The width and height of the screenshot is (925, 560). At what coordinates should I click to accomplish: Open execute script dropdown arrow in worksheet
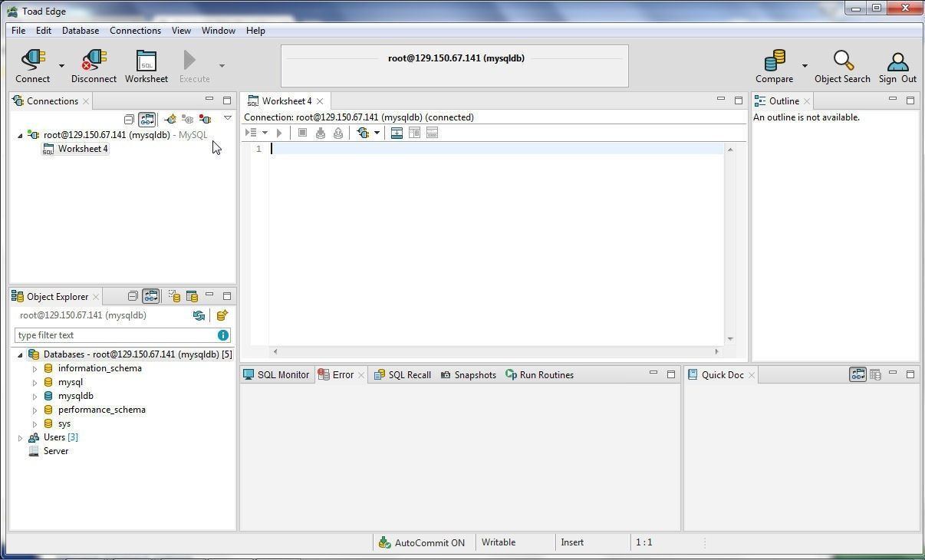(x=265, y=133)
